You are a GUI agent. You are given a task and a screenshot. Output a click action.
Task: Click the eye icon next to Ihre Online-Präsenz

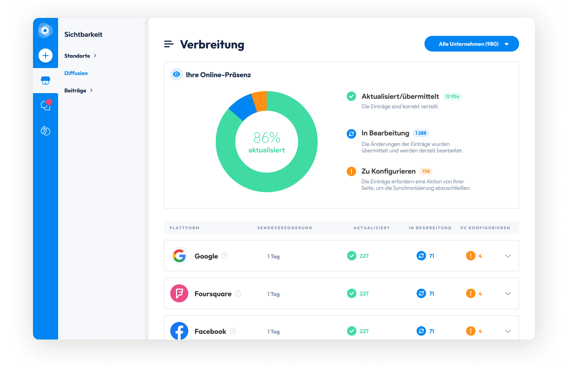pyautogui.click(x=176, y=74)
